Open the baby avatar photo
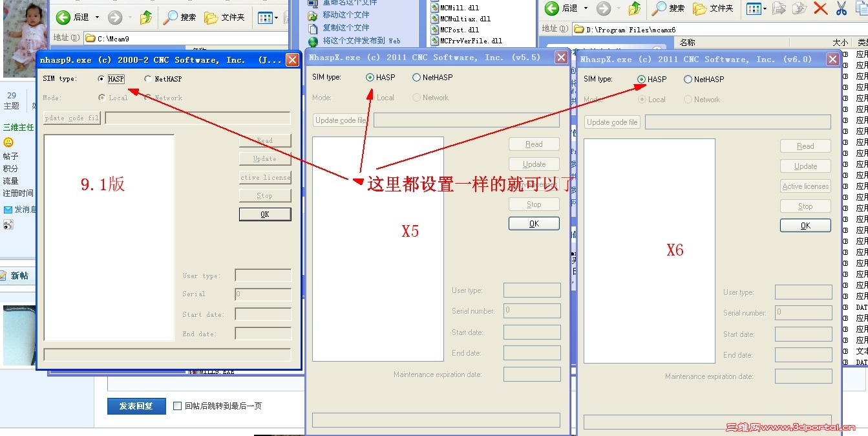Screen dimensions: 868x436 pos(24,39)
